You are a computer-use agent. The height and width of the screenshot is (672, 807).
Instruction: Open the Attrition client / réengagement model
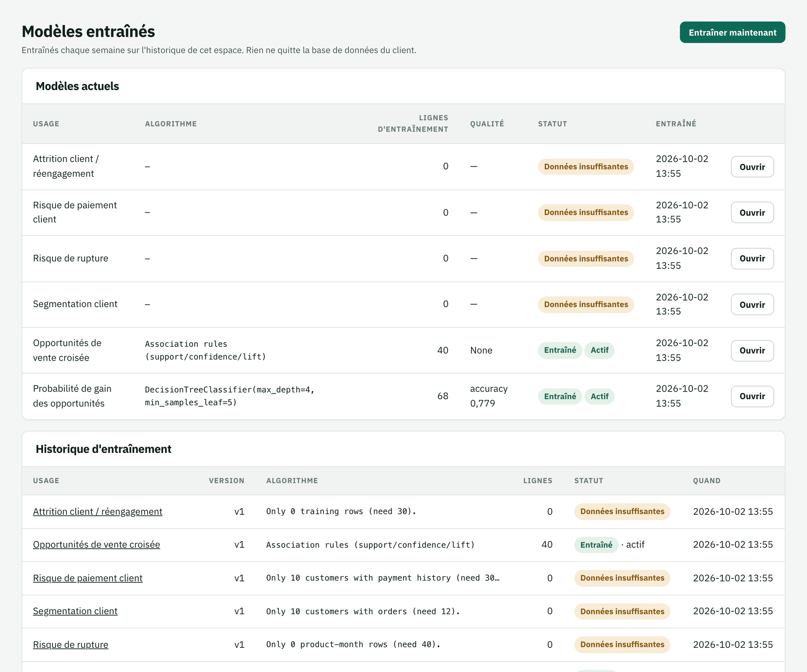[x=752, y=167]
